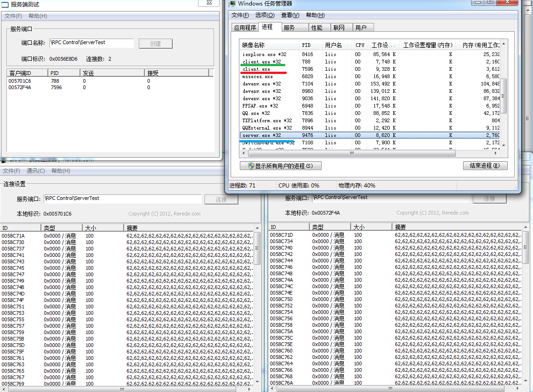
Task: Sort processes by CPU column
Action: (360, 45)
